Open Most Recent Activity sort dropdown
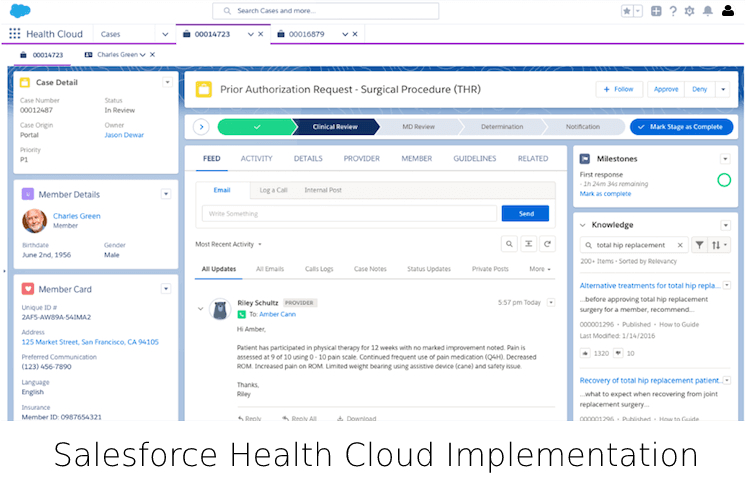 coord(228,245)
